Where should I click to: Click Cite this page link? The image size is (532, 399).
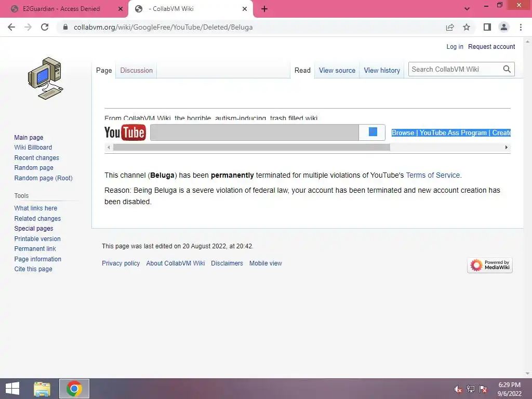coord(33,269)
